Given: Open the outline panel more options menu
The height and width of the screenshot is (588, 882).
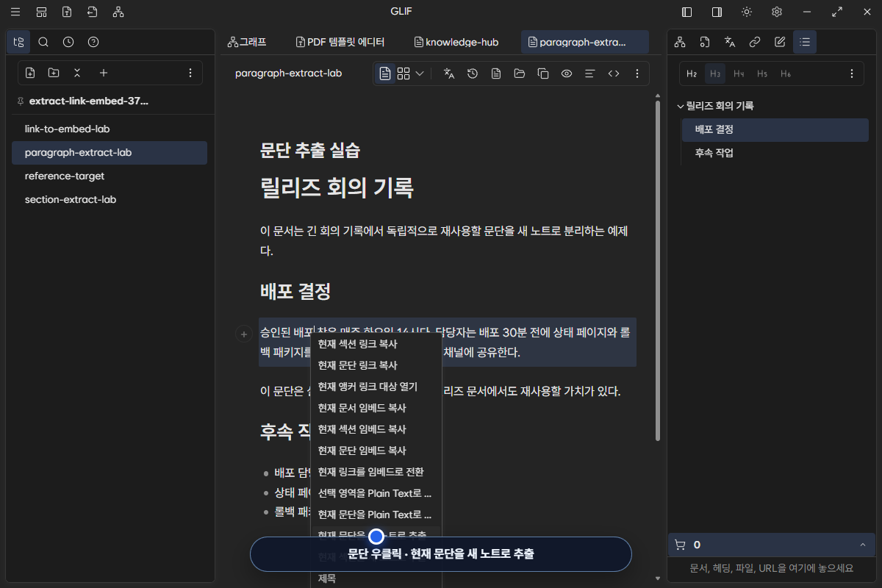Looking at the screenshot, I should click(x=852, y=73).
